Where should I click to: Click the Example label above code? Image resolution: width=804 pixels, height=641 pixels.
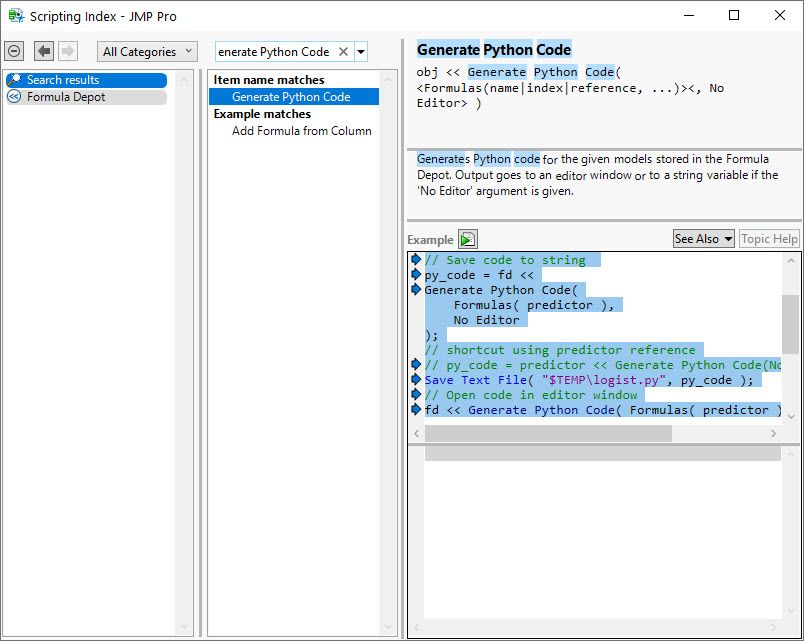430,240
